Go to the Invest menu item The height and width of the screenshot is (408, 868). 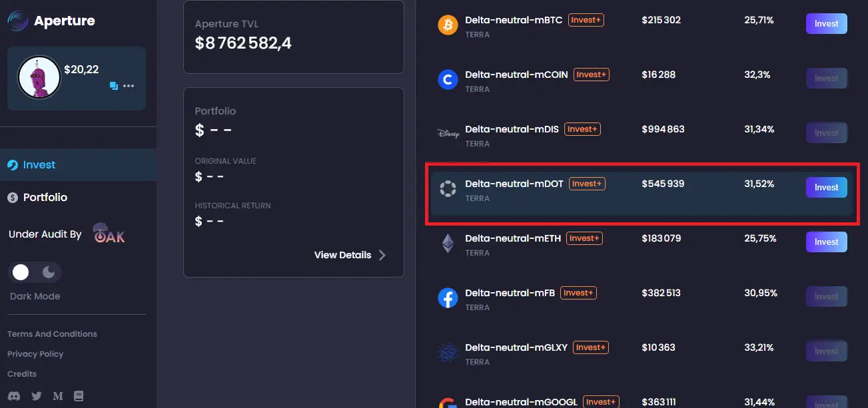pos(39,165)
